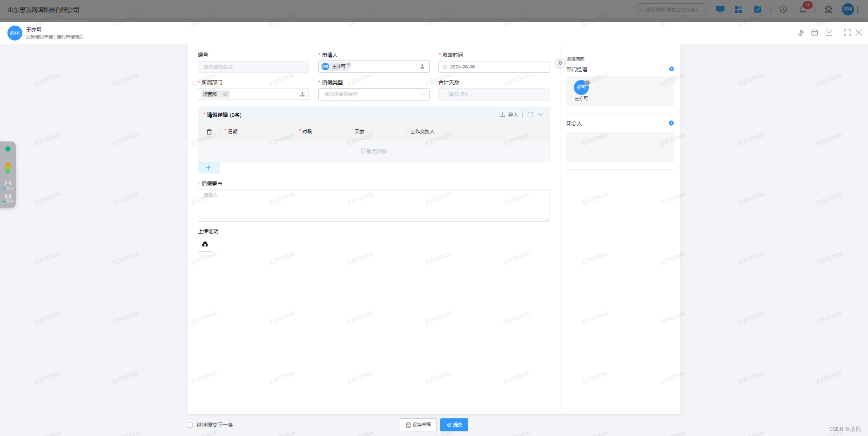868x436 pixels.
Task: Open the apps grid icon in top bar
Action: (738, 9)
